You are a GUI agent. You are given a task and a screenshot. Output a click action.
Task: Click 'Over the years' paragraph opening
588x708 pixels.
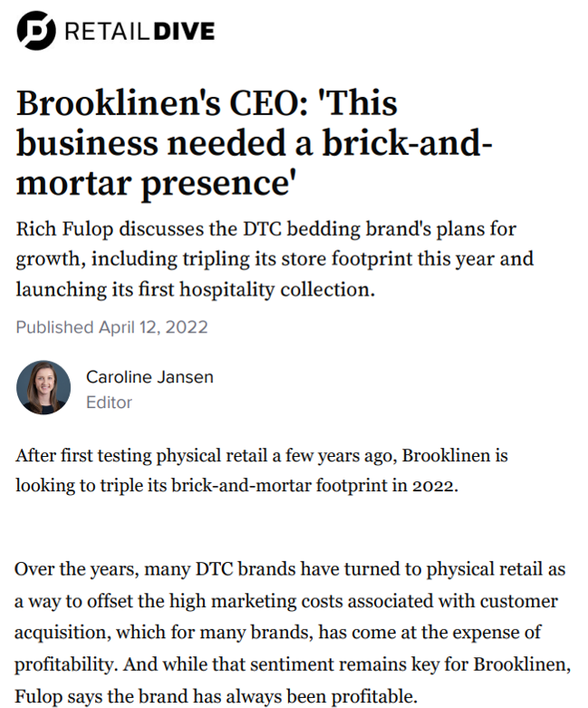click(x=74, y=569)
